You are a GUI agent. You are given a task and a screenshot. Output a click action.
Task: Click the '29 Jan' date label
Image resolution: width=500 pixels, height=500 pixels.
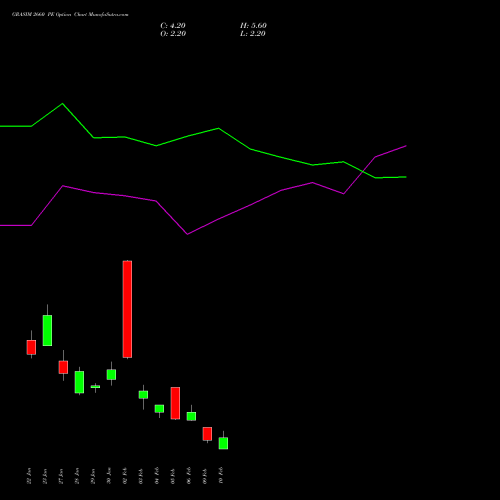93,476
